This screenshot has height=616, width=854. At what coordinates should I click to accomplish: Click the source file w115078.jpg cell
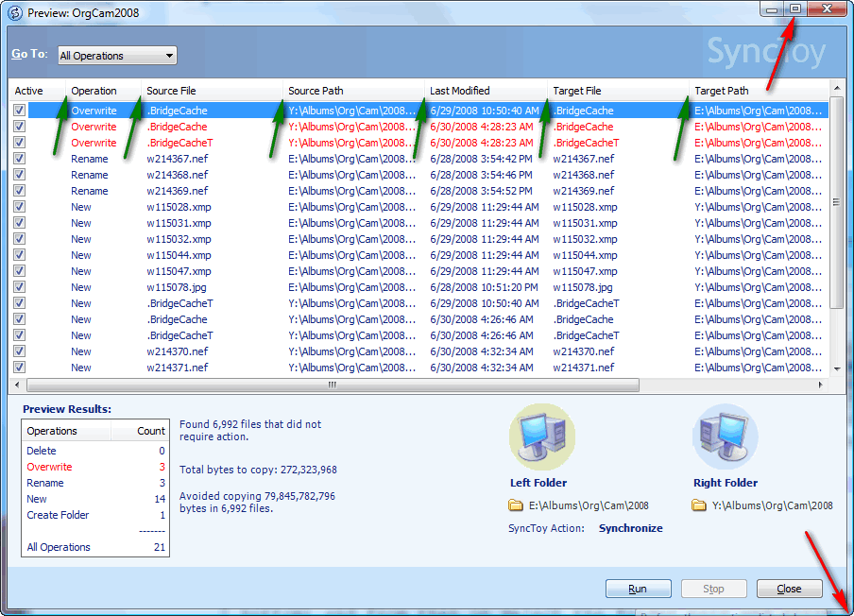[x=177, y=287]
